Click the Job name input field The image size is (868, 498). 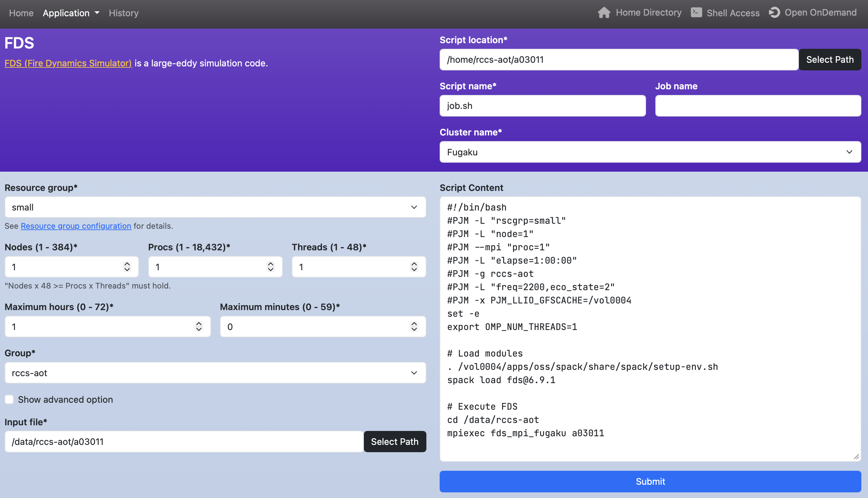(x=758, y=106)
